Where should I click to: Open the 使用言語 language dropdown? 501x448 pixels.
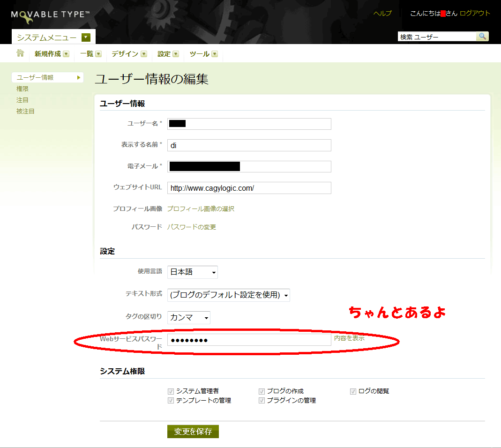pyautogui.click(x=193, y=272)
